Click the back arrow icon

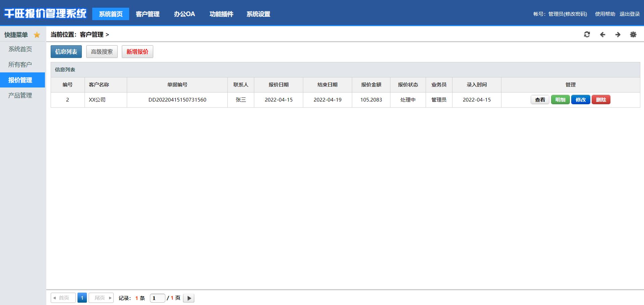[x=602, y=35]
